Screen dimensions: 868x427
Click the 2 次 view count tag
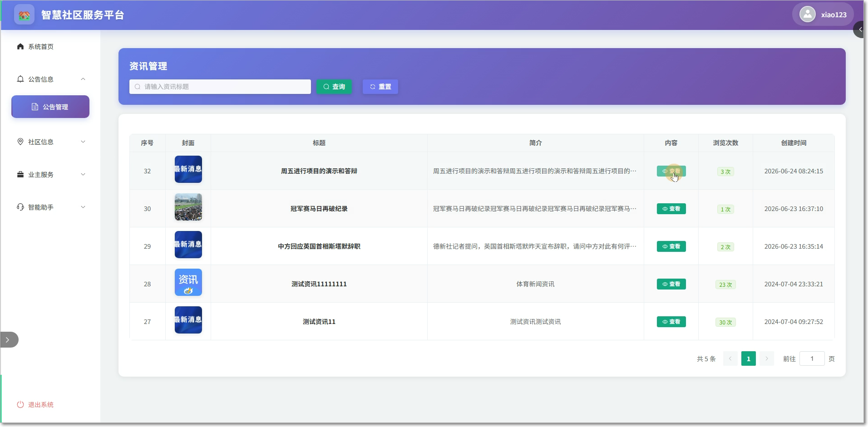pos(725,247)
